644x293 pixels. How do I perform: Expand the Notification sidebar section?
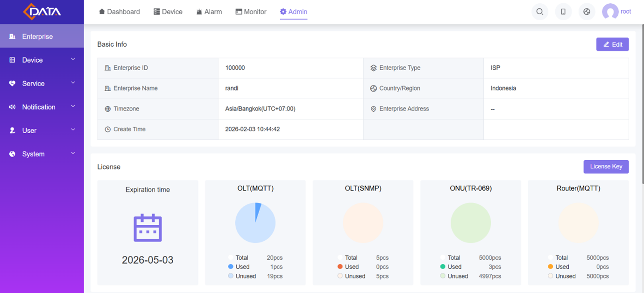click(x=42, y=107)
